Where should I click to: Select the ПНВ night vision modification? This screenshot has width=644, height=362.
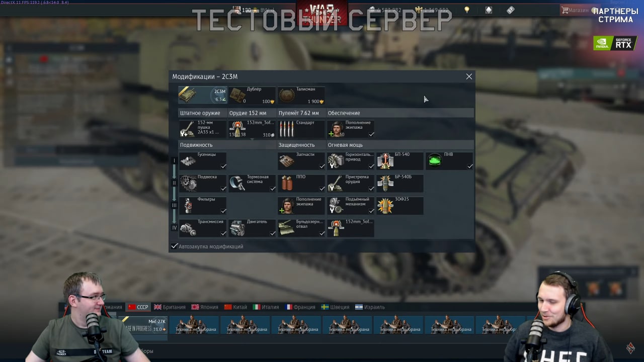449,161
